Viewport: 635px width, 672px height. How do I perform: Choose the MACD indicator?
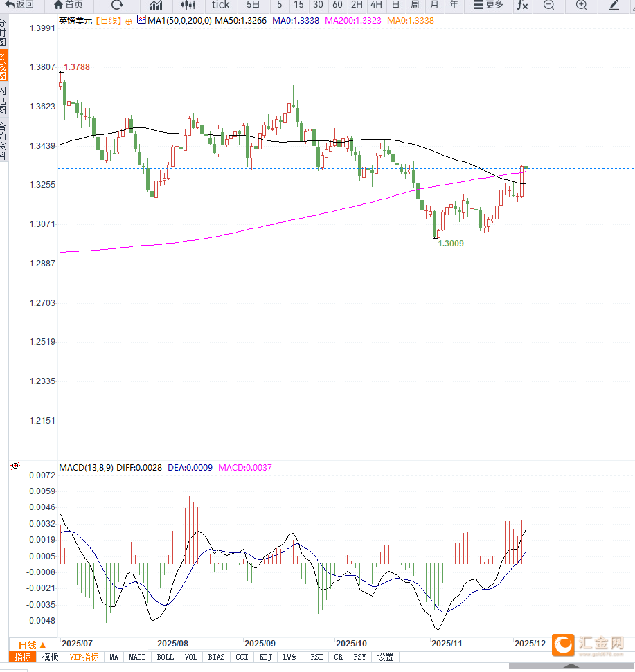[138, 657]
